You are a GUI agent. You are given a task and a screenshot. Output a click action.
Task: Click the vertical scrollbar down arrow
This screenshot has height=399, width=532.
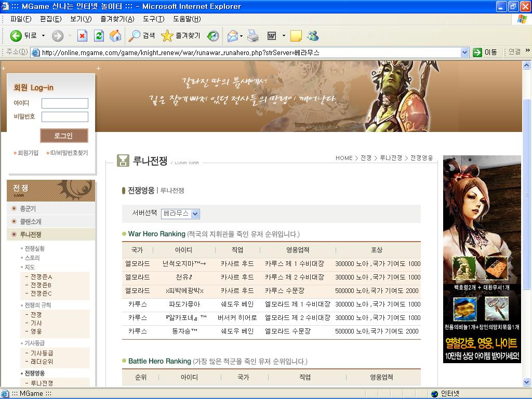click(527, 382)
